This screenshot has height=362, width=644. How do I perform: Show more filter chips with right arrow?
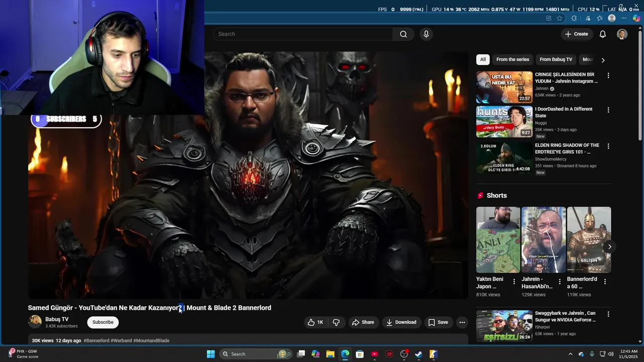point(603,60)
